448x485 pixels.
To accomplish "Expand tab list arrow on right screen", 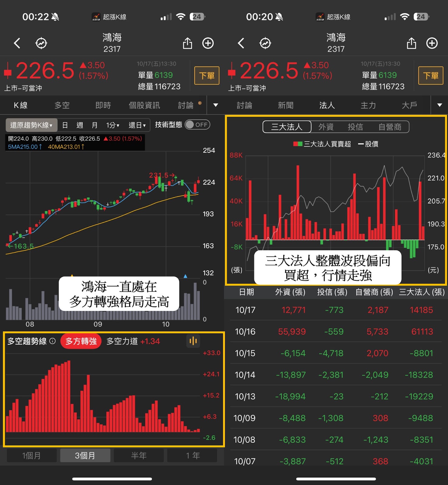I will (440, 105).
